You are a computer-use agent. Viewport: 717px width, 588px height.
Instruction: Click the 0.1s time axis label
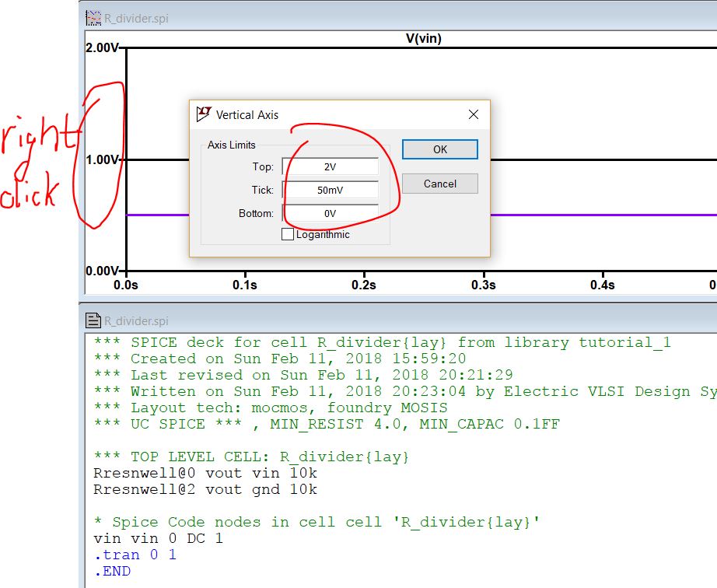(x=245, y=285)
